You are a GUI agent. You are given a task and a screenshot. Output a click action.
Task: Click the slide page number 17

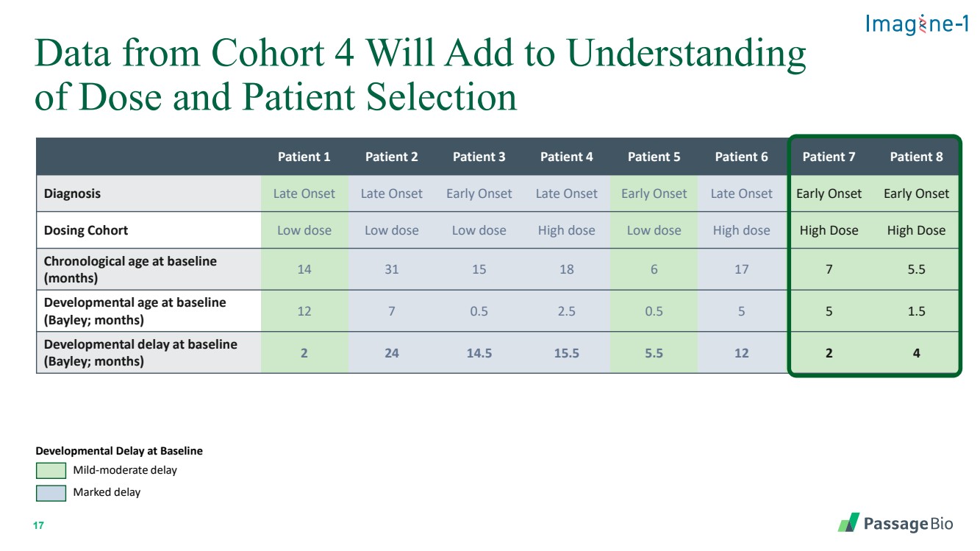39,526
